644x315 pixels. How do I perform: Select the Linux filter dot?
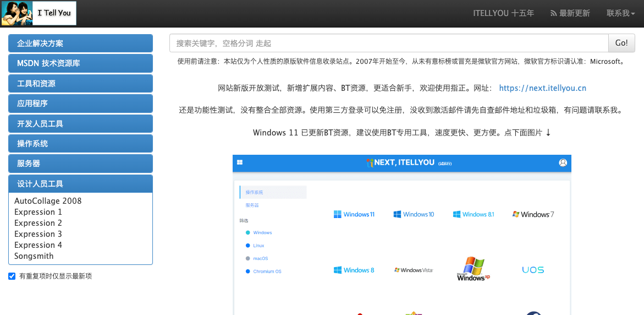tap(247, 246)
